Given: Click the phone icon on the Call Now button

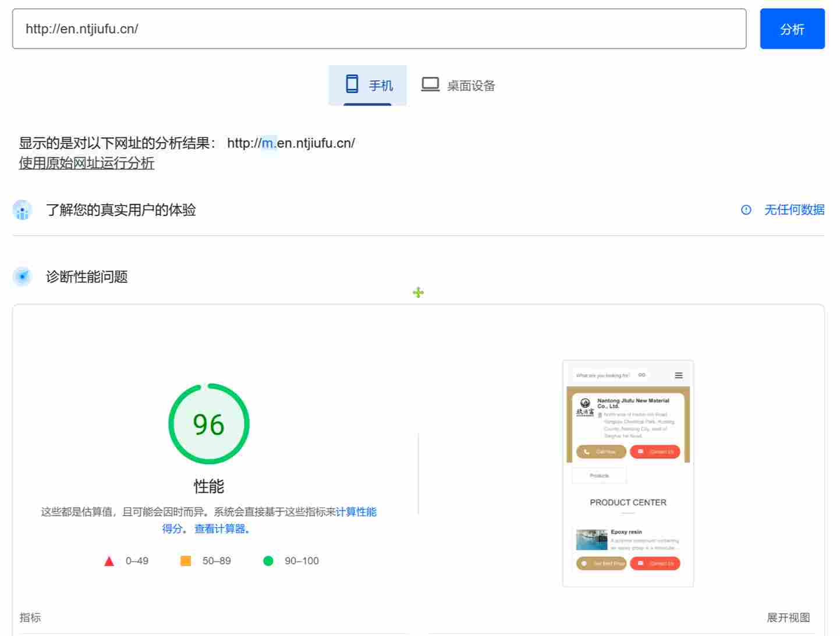Looking at the screenshot, I should (x=585, y=452).
